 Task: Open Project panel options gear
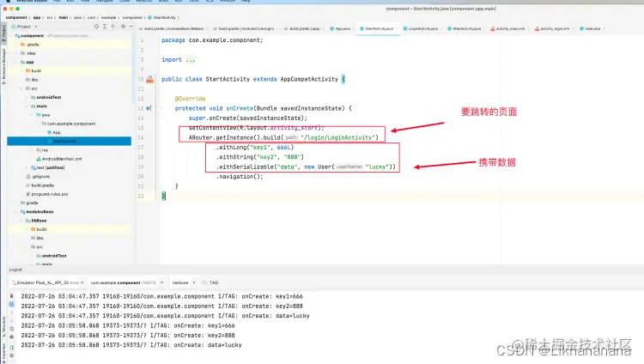(x=123, y=27)
